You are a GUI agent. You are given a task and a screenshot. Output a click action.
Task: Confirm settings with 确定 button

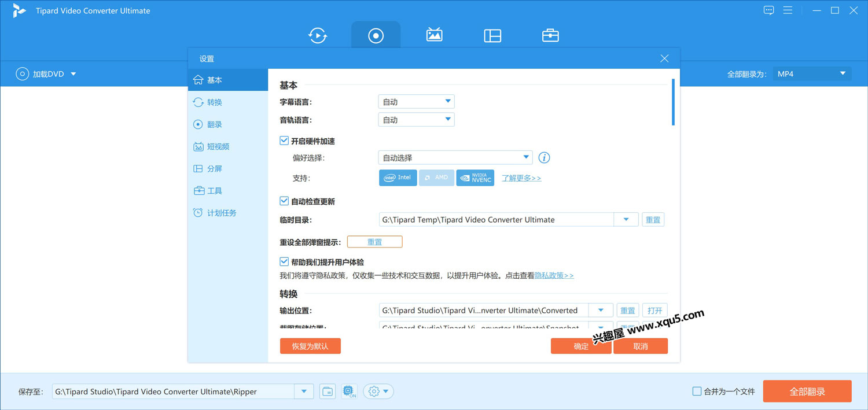[x=581, y=346]
